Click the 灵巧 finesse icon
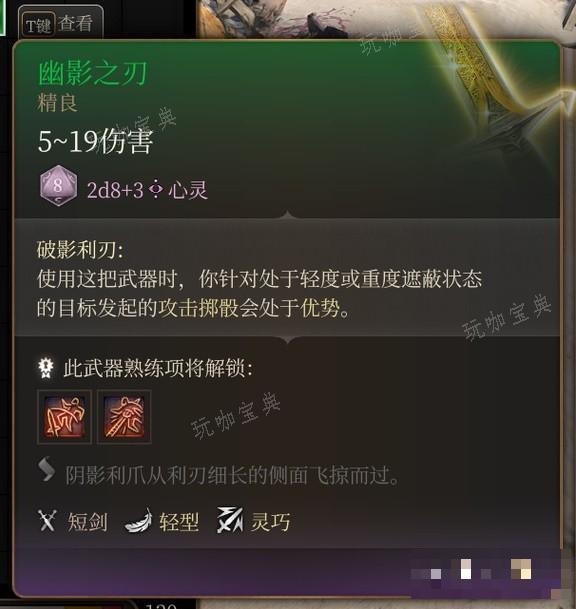The image size is (576, 609). tap(230, 520)
